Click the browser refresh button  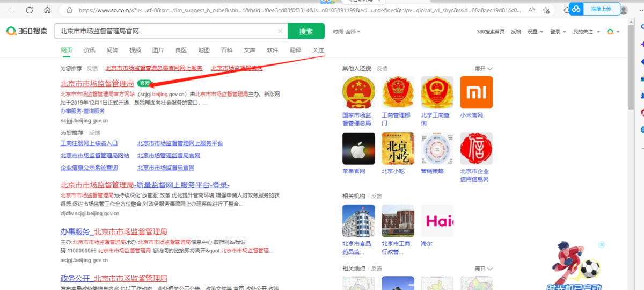coord(30,10)
